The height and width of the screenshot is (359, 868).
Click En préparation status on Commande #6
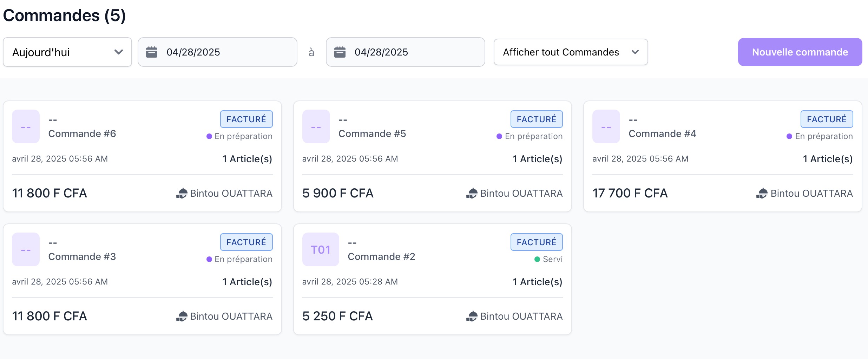coord(239,136)
